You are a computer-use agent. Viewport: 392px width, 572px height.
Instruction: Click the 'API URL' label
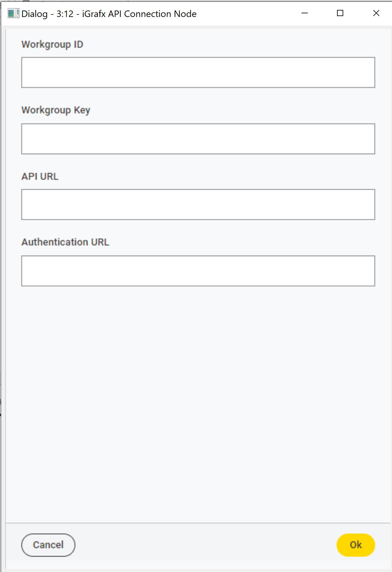40,176
